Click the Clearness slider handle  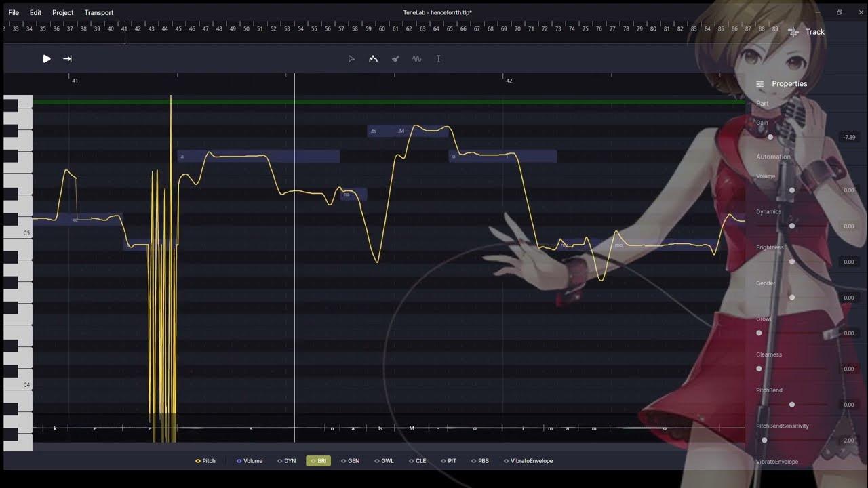pos(759,369)
